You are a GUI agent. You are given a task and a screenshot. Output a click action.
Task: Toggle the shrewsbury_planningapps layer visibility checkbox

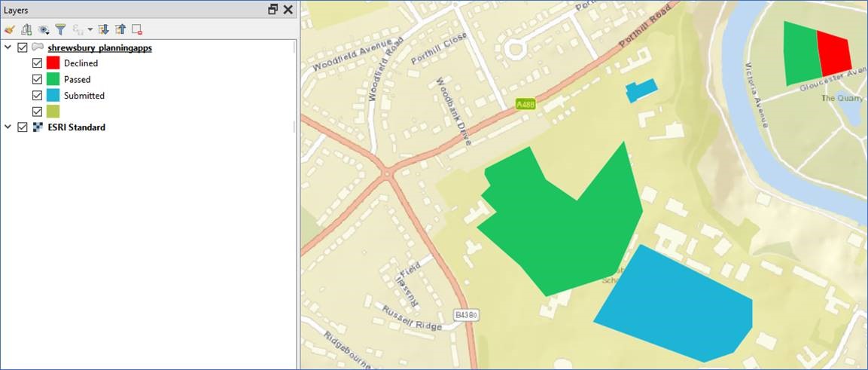[x=22, y=47]
